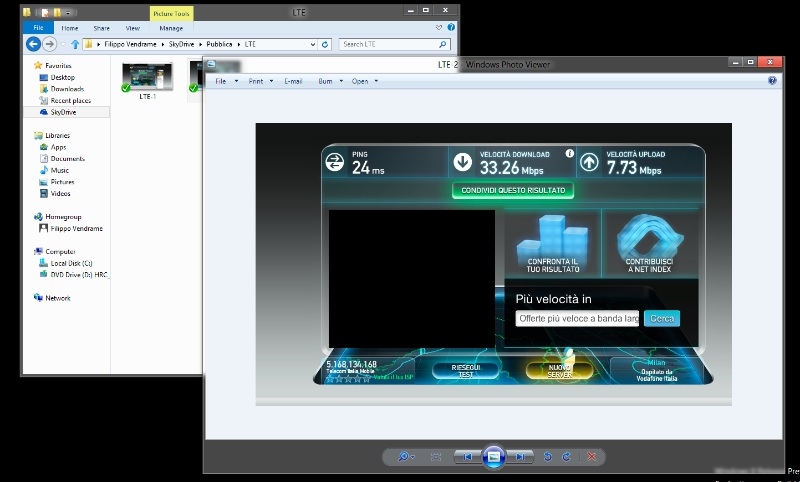Start the slide show
Image resolution: width=800 pixels, height=482 pixels.
point(492,456)
